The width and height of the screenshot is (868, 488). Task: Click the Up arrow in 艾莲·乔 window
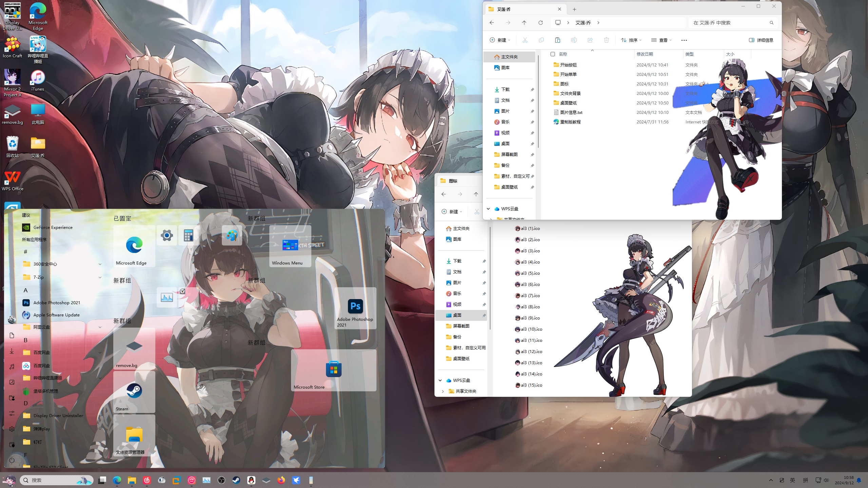pyautogui.click(x=524, y=23)
